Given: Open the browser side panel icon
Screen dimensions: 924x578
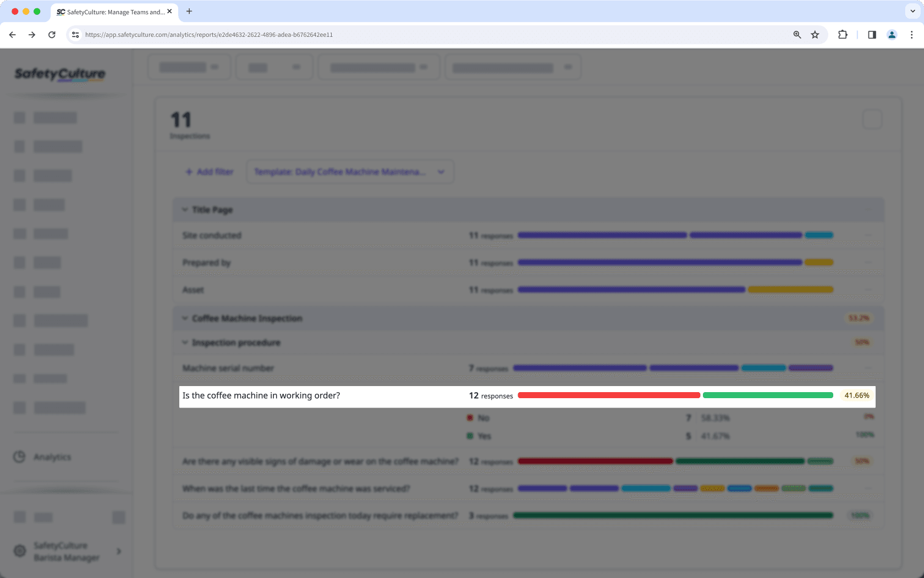Looking at the screenshot, I should 872,35.
